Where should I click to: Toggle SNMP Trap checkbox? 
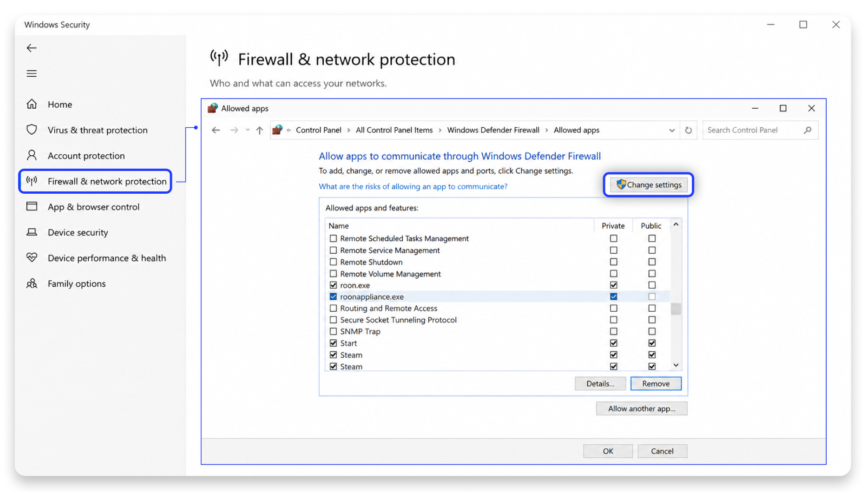(333, 331)
